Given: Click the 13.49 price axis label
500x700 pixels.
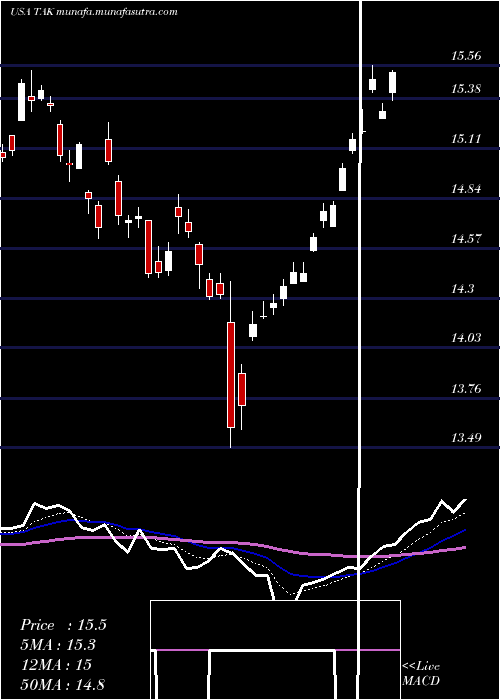Looking at the screenshot, I should [466, 438].
